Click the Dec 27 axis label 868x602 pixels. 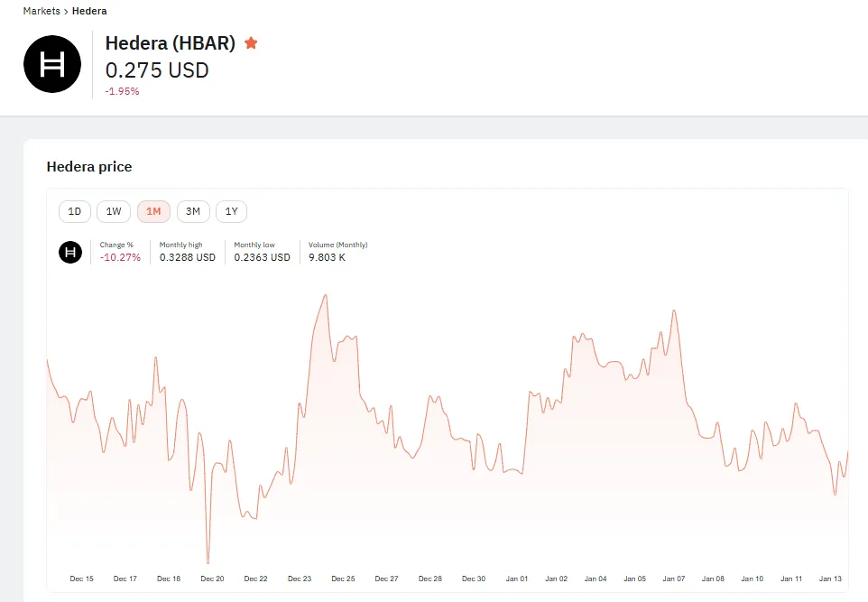(386, 579)
